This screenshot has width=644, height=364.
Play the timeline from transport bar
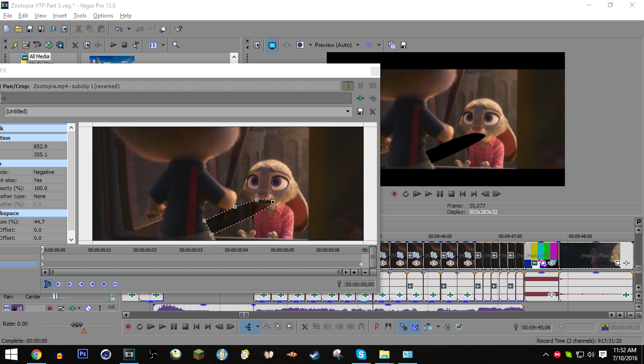[x=162, y=327]
